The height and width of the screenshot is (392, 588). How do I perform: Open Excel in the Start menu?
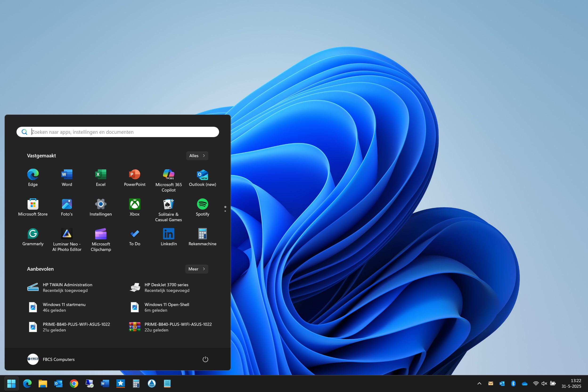[101, 177]
